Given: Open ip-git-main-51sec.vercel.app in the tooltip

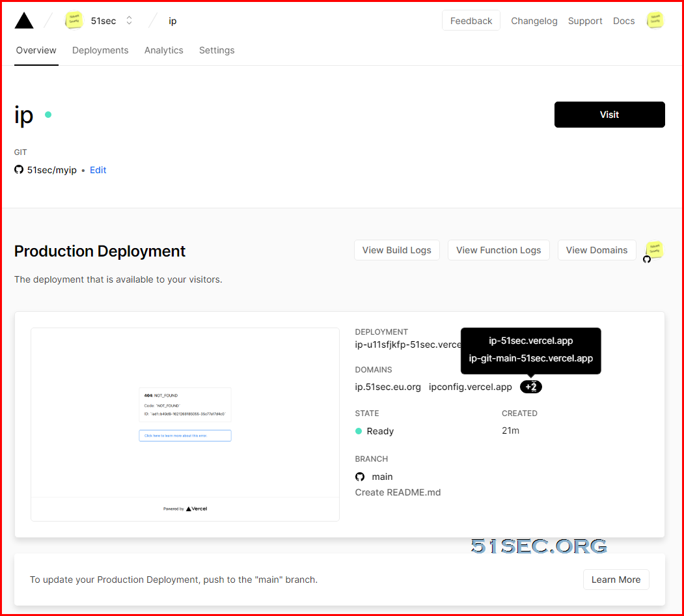Looking at the screenshot, I should pyautogui.click(x=531, y=358).
